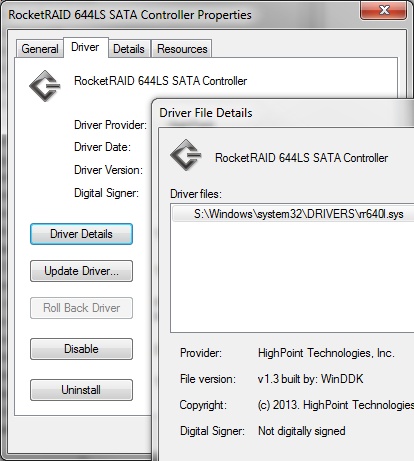The height and width of the screenshot is (461, 414).
Task: Click the File version: label
Action: pyautogui.click(x=208, y=379)
